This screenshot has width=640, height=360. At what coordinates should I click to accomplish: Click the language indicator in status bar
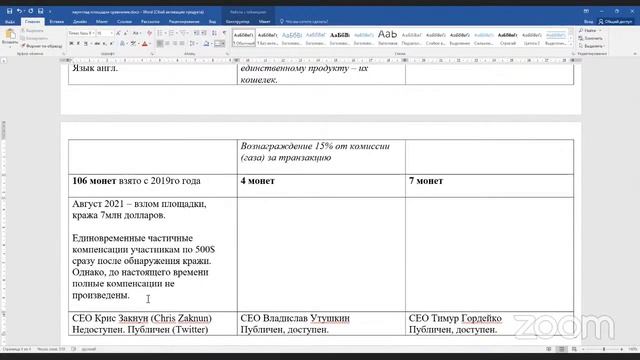pos(89,349)
